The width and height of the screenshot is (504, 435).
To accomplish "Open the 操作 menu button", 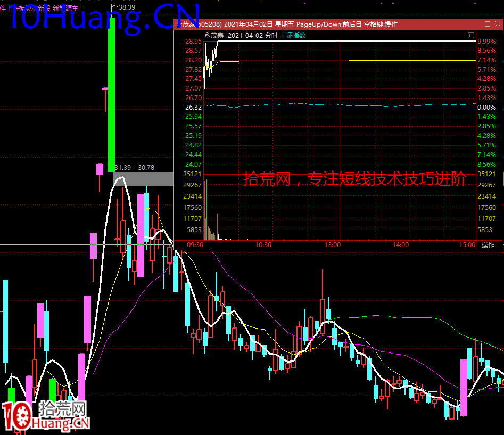I will 488,245.
